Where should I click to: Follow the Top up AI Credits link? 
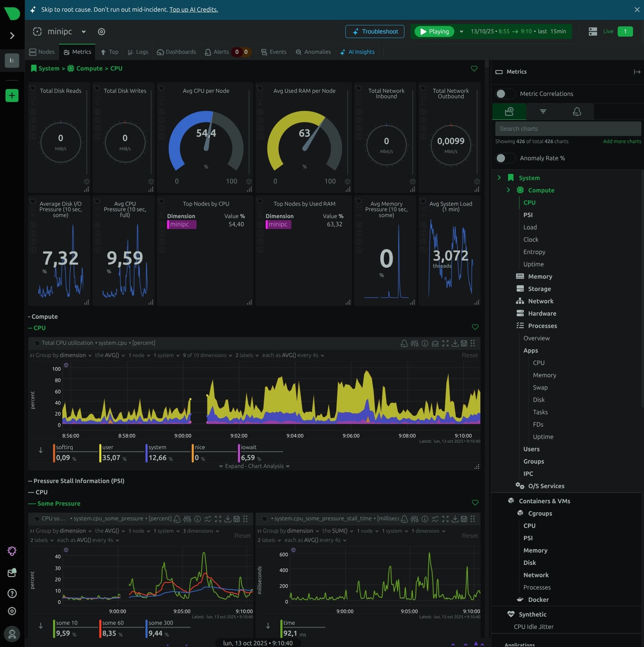[x=193, y=10]
